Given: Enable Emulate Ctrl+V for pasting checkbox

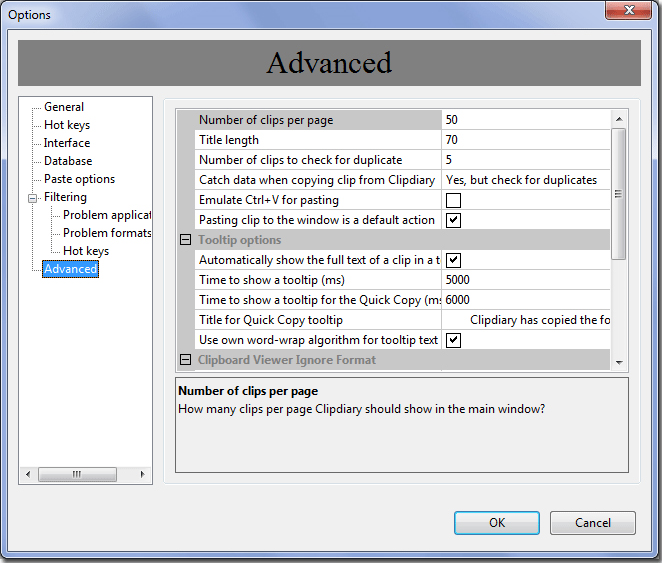Looking at the screenshot, I should pos(453,200).
